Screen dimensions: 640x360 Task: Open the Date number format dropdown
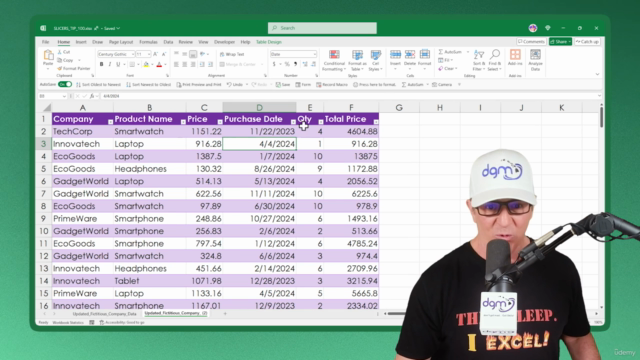coord(314,54)
